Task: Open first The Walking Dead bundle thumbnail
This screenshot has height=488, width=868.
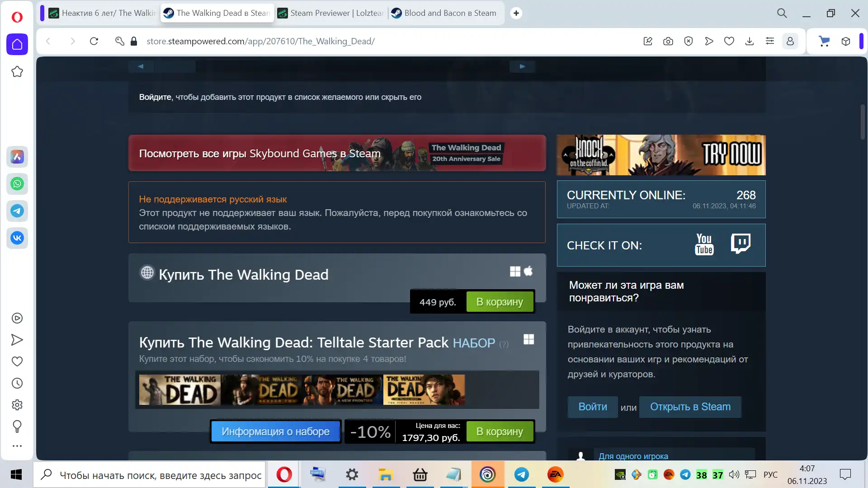Action: click(x=180, y=390)
